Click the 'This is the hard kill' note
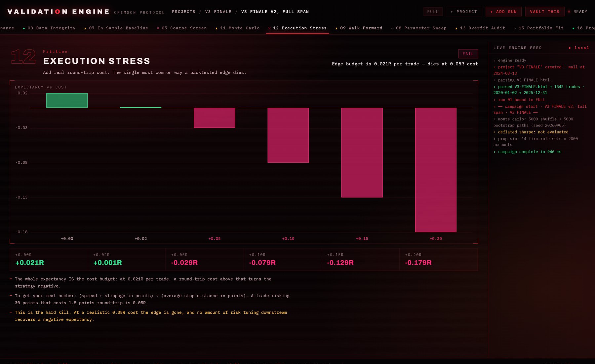595x364 pixels. [x=151, y=316]
